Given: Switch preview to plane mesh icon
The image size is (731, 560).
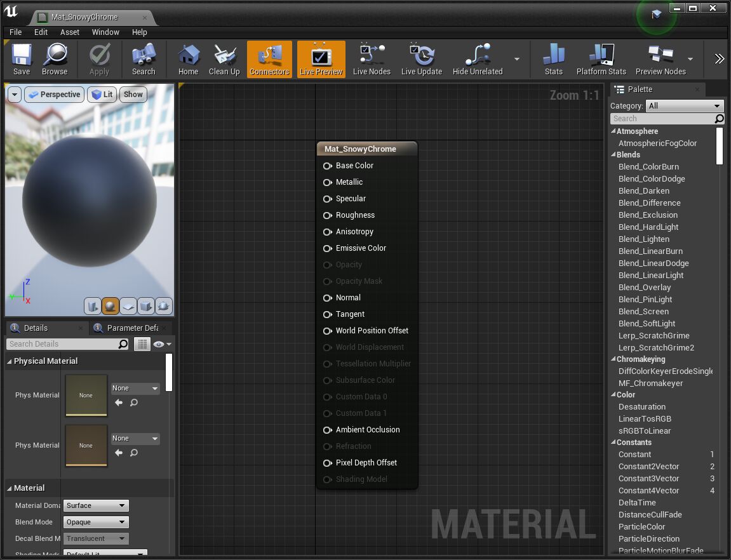Looking at the screenshot, I should 128,307.
